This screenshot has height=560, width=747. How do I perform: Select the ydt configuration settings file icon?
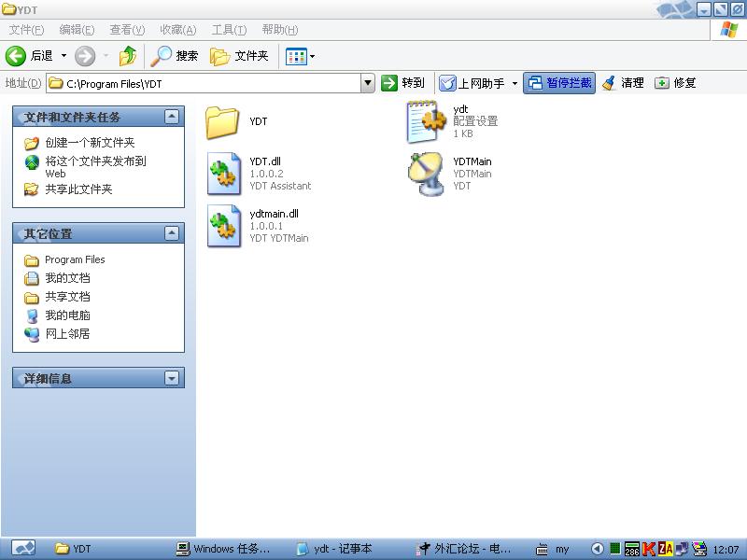tap(427, 121)
